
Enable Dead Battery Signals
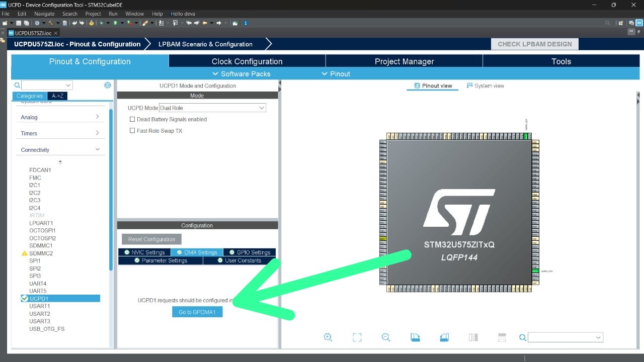pyautogui.click(x=132, y=119)
